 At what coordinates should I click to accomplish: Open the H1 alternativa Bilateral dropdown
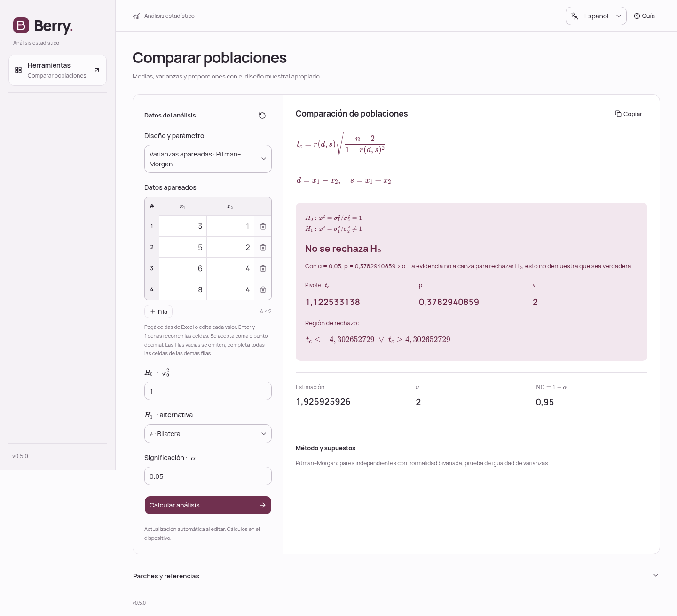point(208,434)
